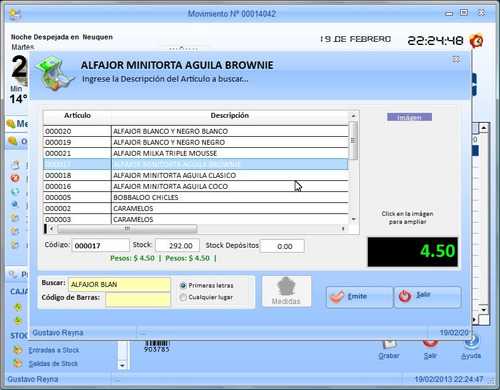The image size is (500, 390).
Task: Click Salir button in search dialog
Action: 428,297
